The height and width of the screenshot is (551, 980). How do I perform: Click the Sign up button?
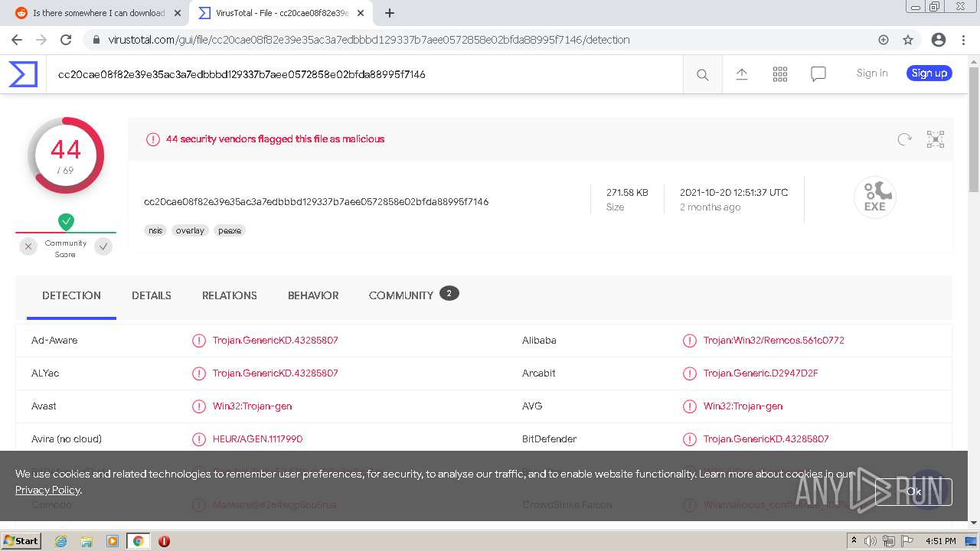[929, 73]
